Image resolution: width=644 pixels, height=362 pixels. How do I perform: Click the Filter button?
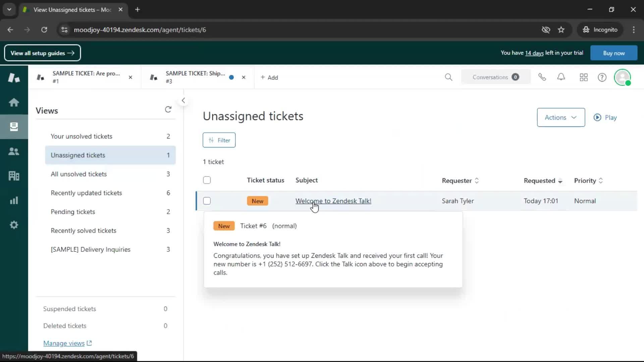219,140
